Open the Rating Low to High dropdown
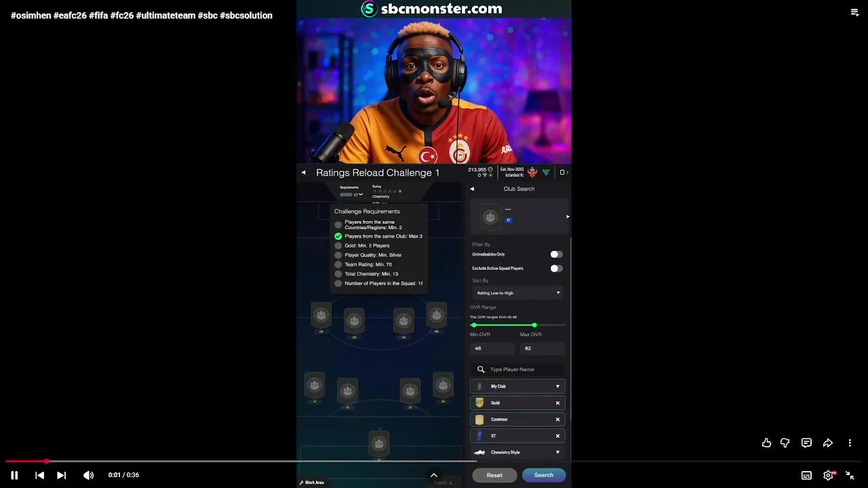This screenshot has height=488, width=868. tap(518, 293)
